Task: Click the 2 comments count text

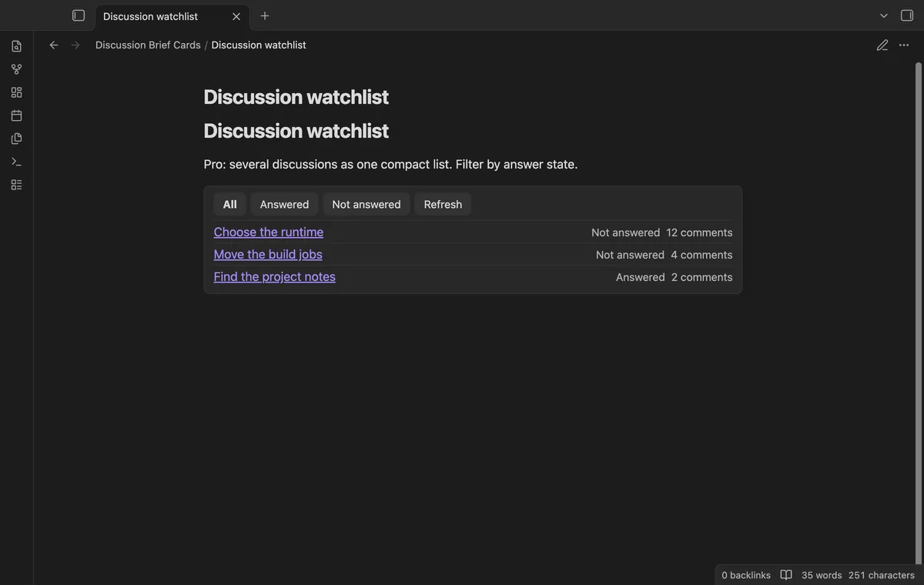Action: [x=701, y=277]
